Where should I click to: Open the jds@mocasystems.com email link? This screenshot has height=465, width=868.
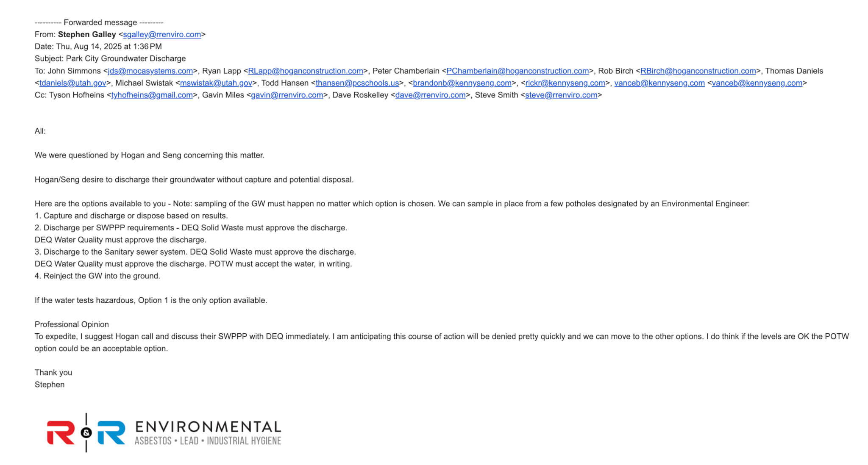150,71
